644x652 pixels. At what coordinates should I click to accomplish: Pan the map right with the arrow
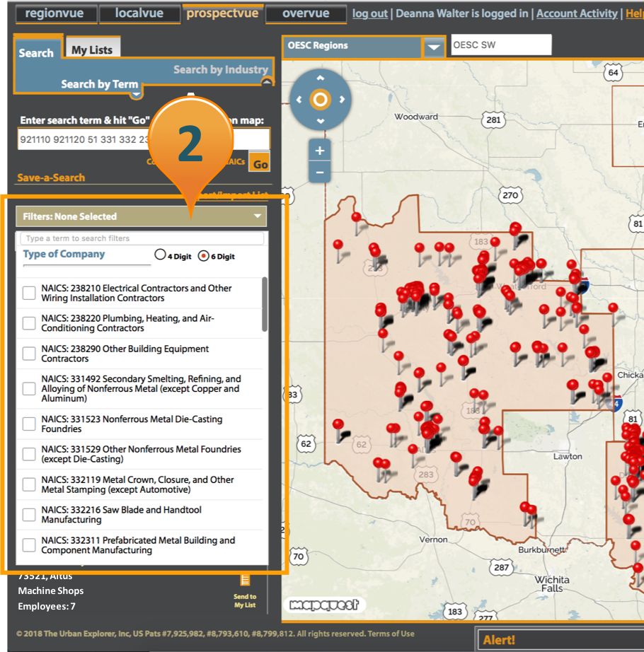[x=342, y=100]
